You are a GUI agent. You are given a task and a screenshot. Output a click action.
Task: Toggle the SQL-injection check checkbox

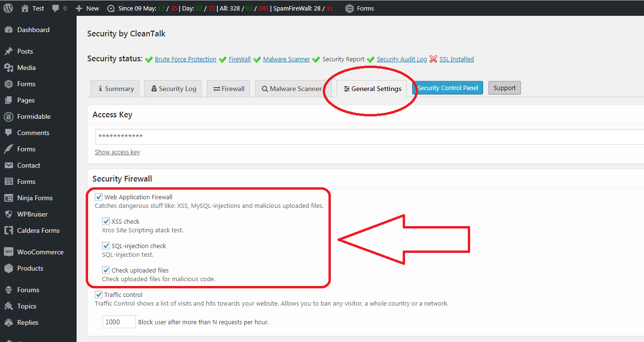pyautogui.click(x=106, y=246)
